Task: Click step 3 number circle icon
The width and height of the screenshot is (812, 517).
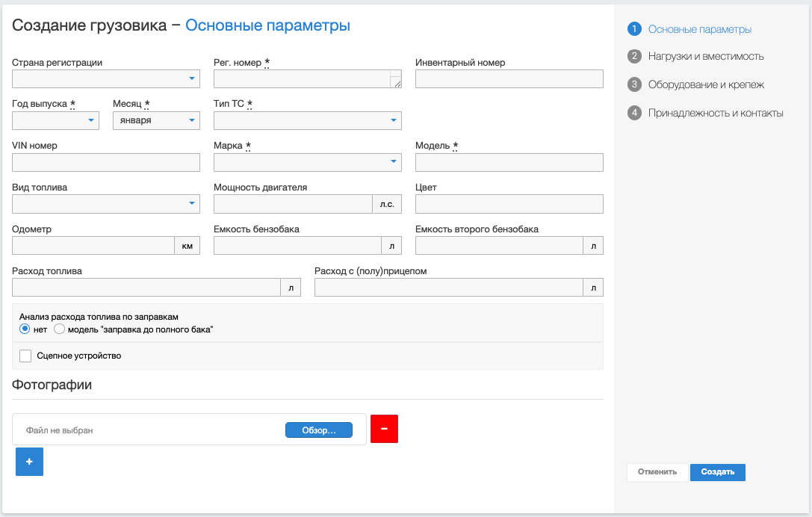Action: [x=635, y=84]
